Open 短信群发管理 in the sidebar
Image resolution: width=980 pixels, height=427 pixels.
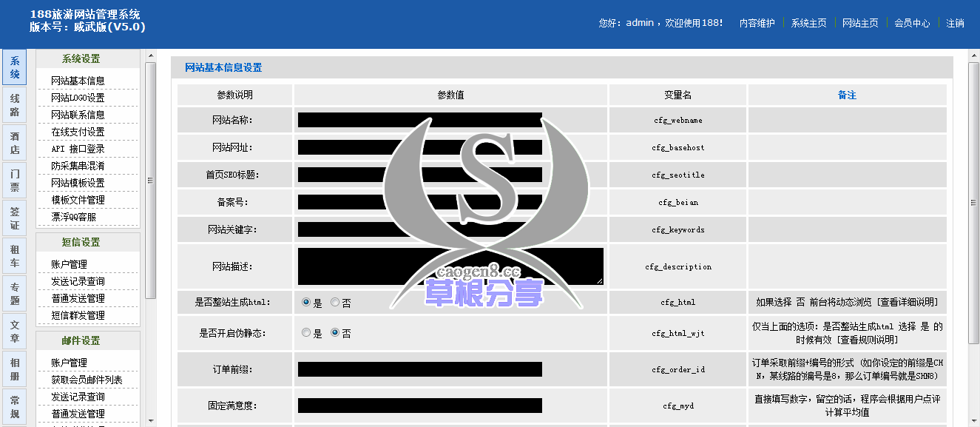point(78,315)
